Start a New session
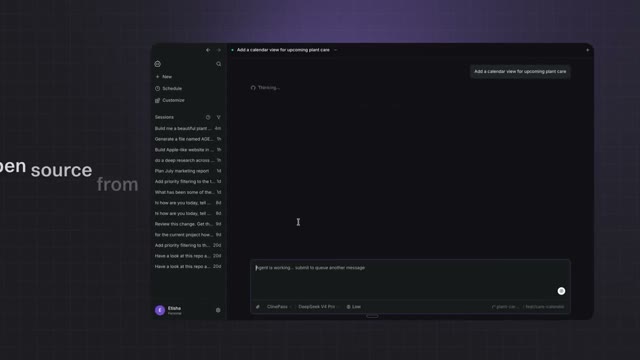The image size is (640, 360). pos(164,77)
